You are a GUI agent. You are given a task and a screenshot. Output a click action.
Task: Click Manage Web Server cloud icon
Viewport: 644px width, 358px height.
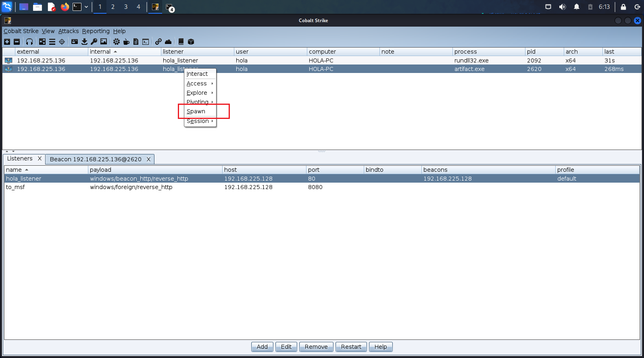[x=168, y=42]
